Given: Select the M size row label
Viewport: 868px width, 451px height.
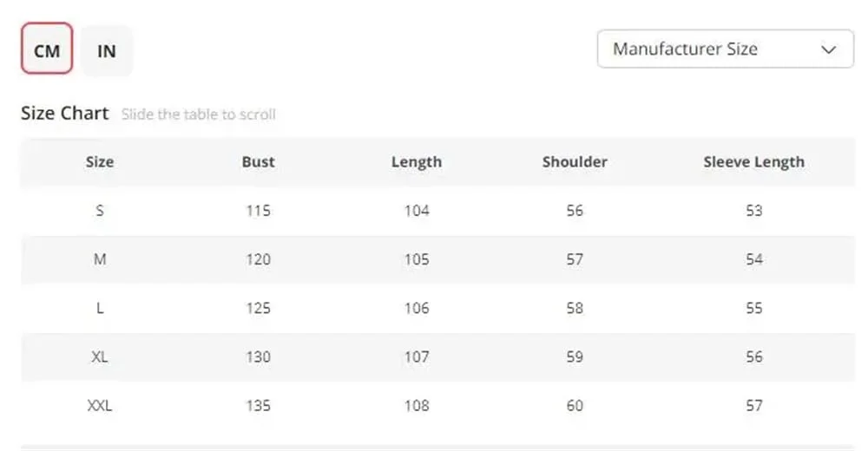Looking at the screenshot, I should [100, 259].
